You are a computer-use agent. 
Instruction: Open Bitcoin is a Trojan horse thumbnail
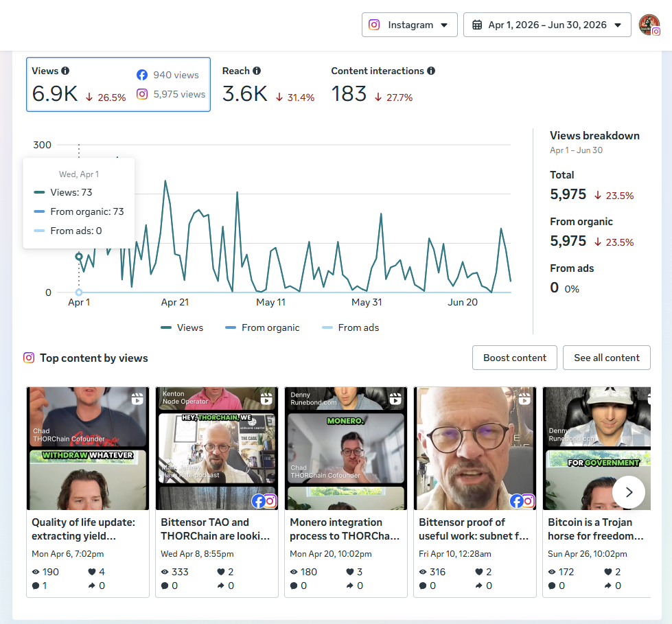[x=596, y=448]
